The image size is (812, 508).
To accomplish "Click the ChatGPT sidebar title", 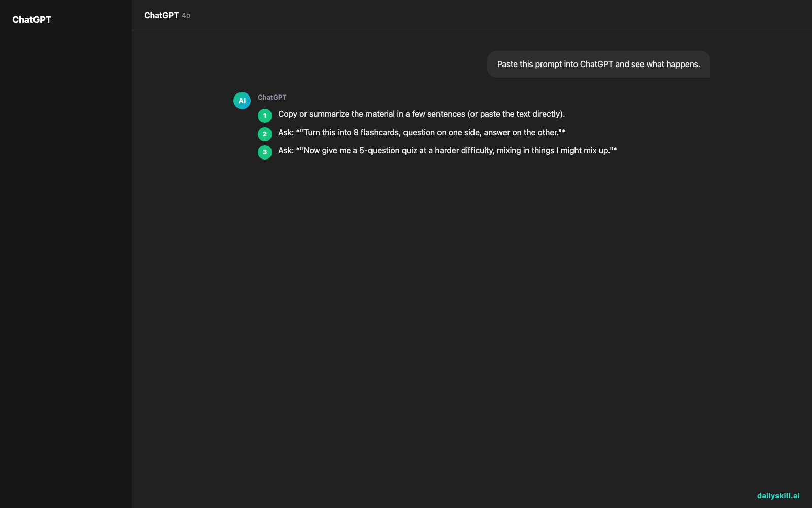I will (31, 20).
